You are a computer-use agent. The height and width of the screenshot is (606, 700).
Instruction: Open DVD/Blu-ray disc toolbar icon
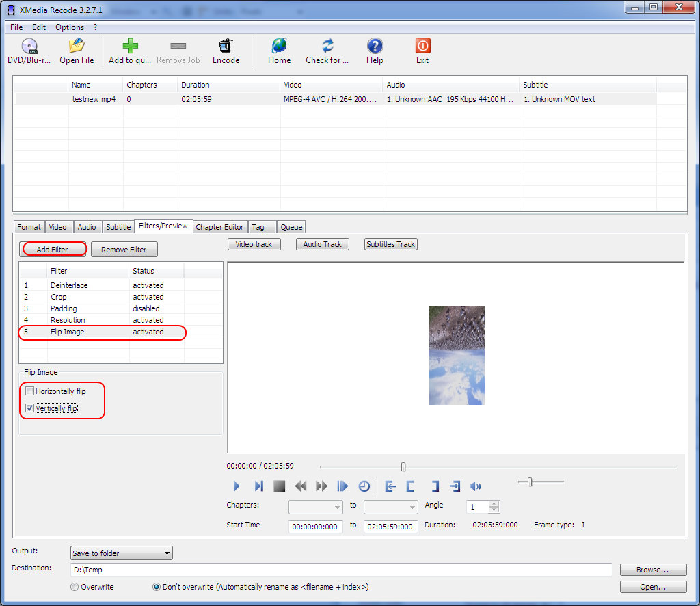coord(29,47)
